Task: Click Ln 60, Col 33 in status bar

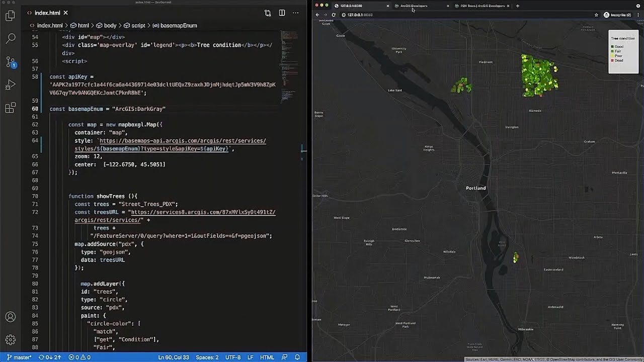Action: coord(173,357)
